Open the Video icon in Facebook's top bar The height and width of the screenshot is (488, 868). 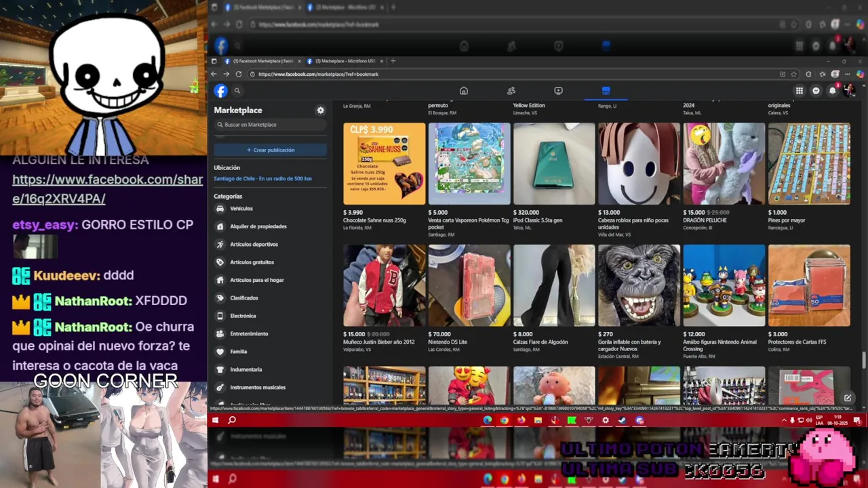coord(558,91)
